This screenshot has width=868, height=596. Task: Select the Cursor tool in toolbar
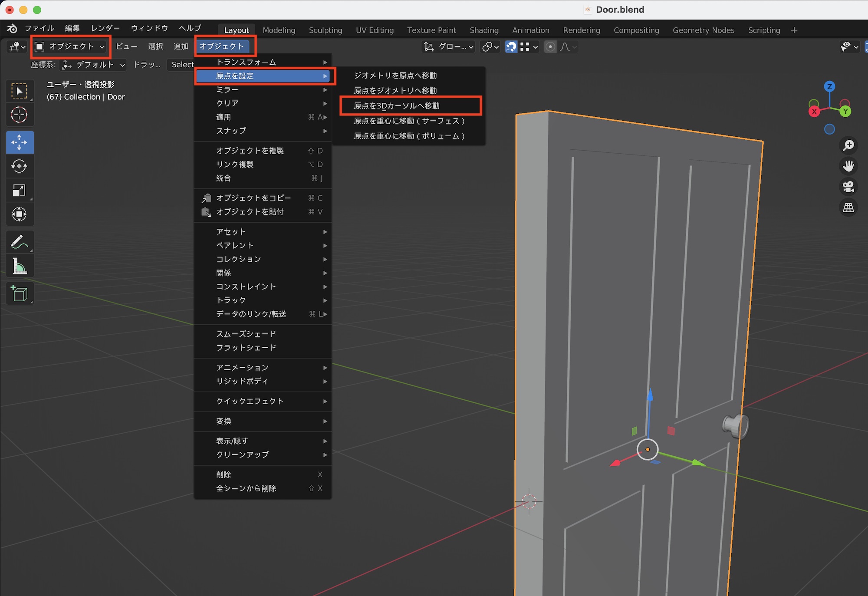click(x=19, y=115)
